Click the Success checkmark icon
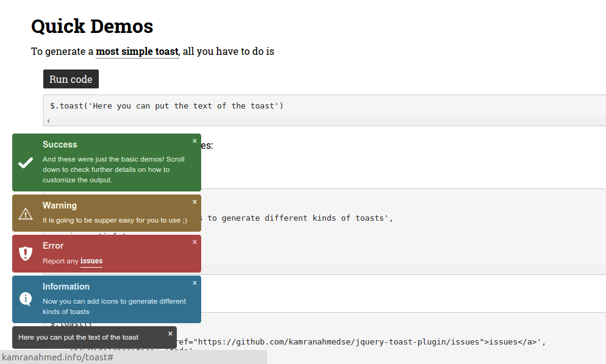 (26, 163)
